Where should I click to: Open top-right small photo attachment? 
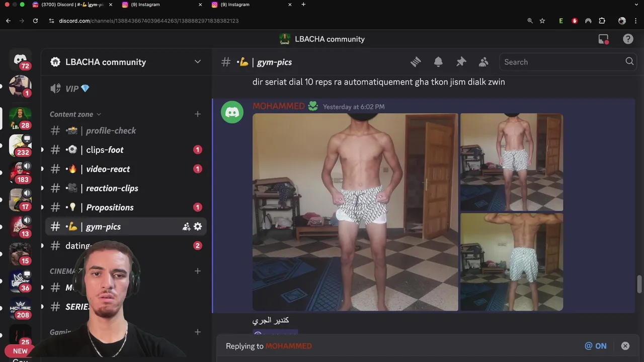[512, 162]
